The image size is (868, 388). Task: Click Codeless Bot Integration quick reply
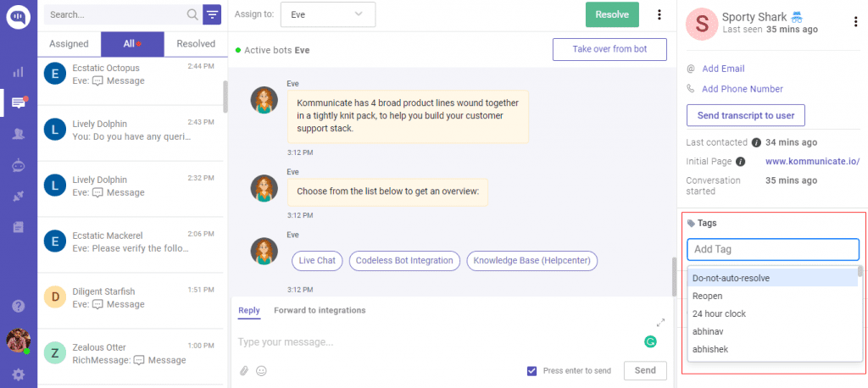pos(404,261)
